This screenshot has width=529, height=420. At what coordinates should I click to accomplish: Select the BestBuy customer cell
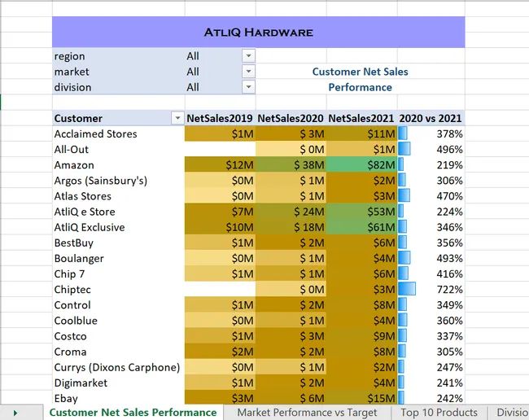tap(119, 243)
